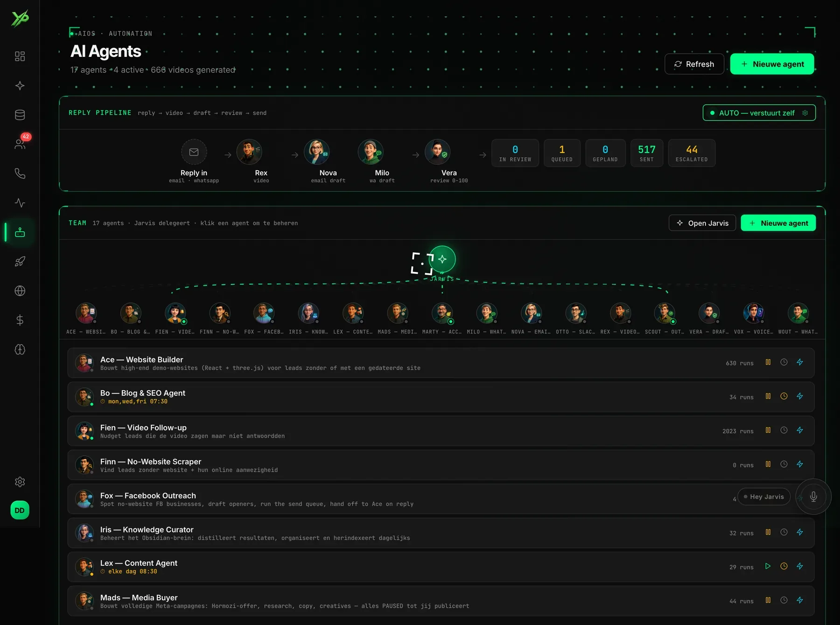This screenshot has width=840, height=625.
Task: Select the Scout avatar in team row
Action: [665, 313]
